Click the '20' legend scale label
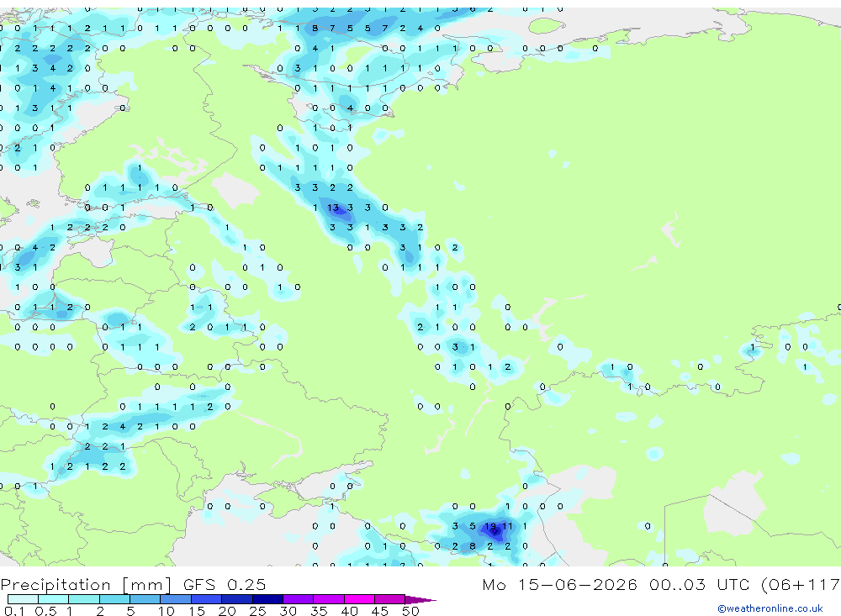 [227, 611]
